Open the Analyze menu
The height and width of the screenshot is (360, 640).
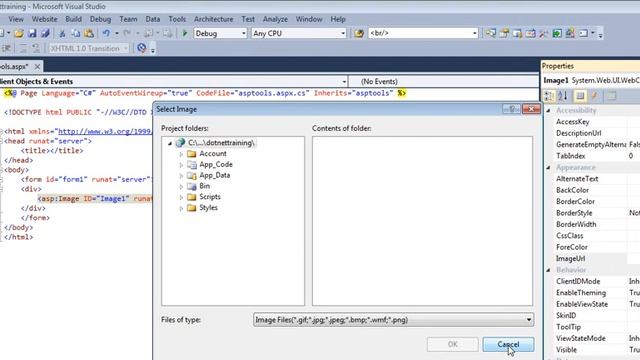point(275,19)
